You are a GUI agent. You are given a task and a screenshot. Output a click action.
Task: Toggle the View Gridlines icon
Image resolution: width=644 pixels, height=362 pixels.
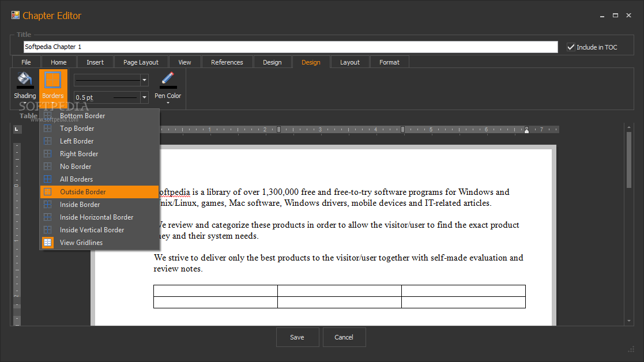(48, 243)
